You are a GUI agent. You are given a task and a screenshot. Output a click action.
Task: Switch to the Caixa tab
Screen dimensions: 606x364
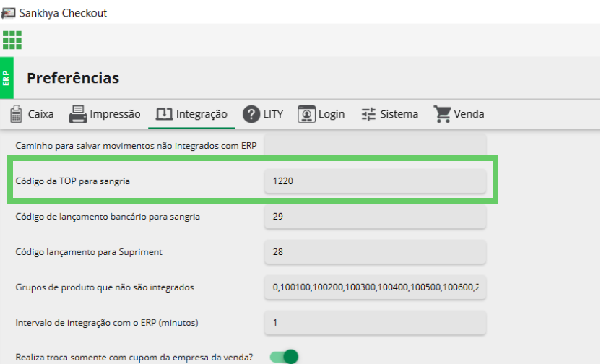(32, 114)
